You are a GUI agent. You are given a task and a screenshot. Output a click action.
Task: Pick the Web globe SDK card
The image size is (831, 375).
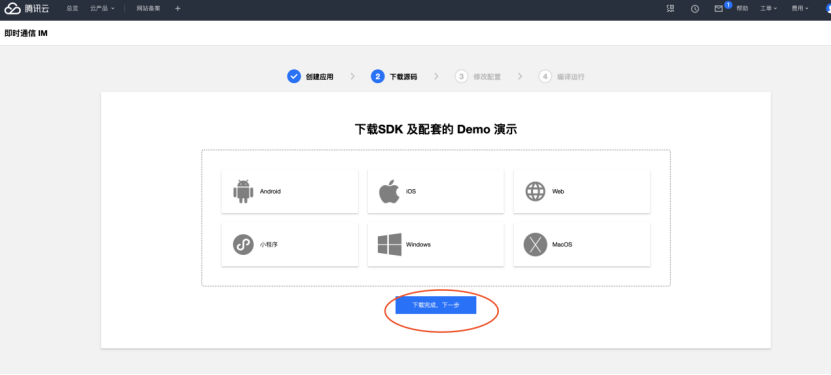coord(582,191)
